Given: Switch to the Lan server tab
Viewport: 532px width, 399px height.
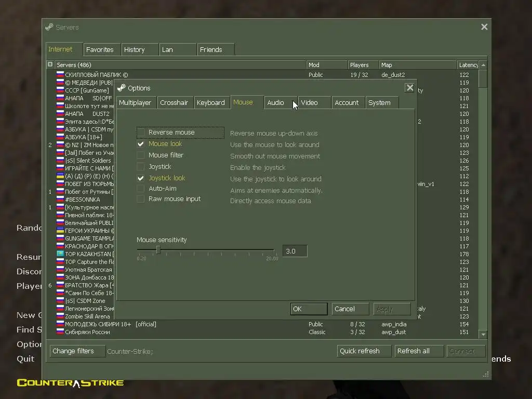Looking at the screenshot, I should [178, 49].
